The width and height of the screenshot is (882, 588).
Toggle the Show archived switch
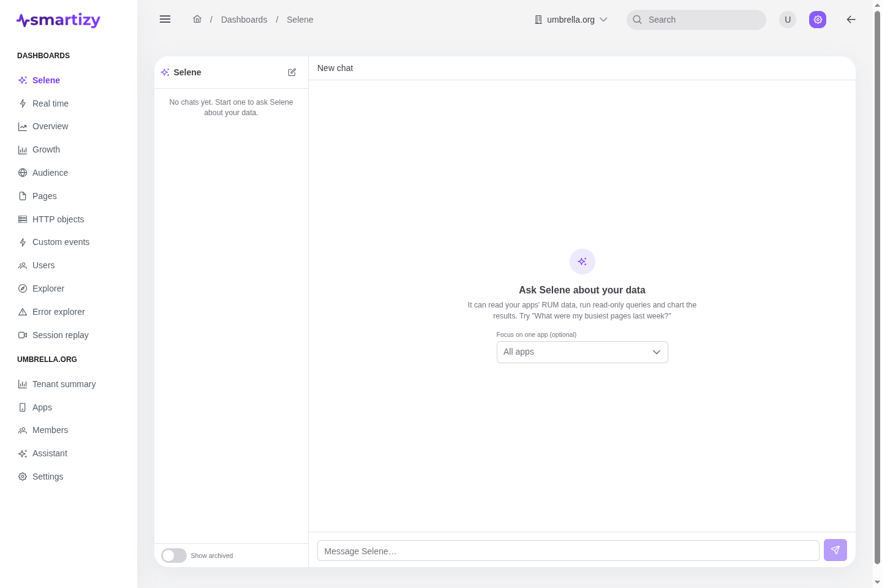click(x=174, y=556)
